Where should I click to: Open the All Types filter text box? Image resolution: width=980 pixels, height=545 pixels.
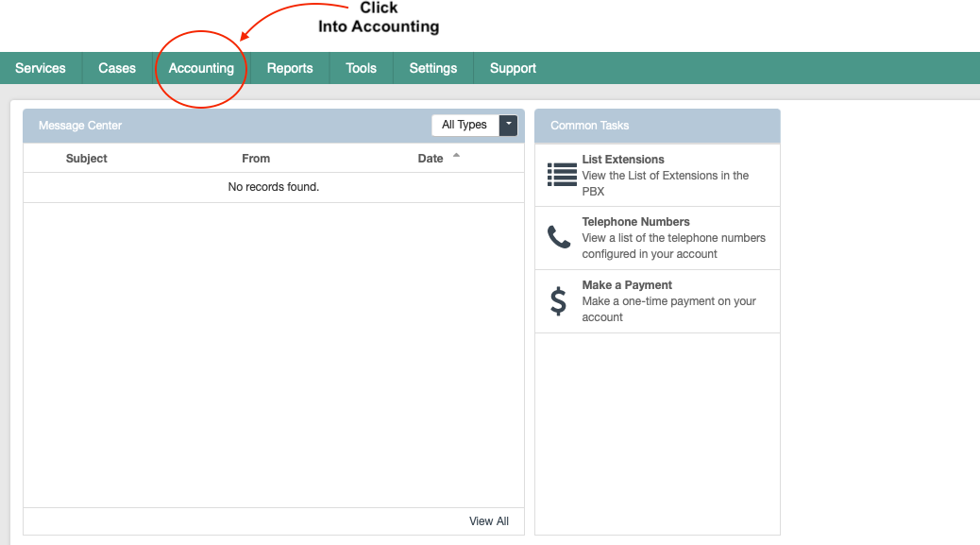tap(465, 125)
